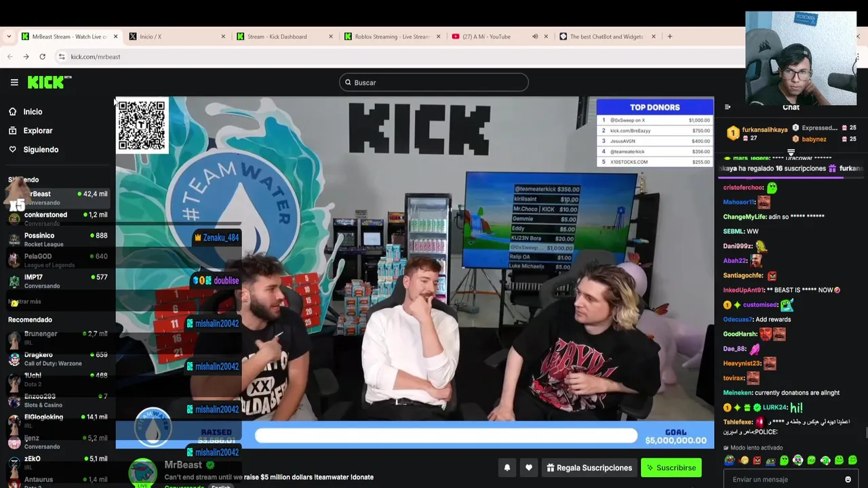The height and width of the screenshot is (488, 868).
Task: Click the slow mode activated icon
Action: tap(726, 448)
